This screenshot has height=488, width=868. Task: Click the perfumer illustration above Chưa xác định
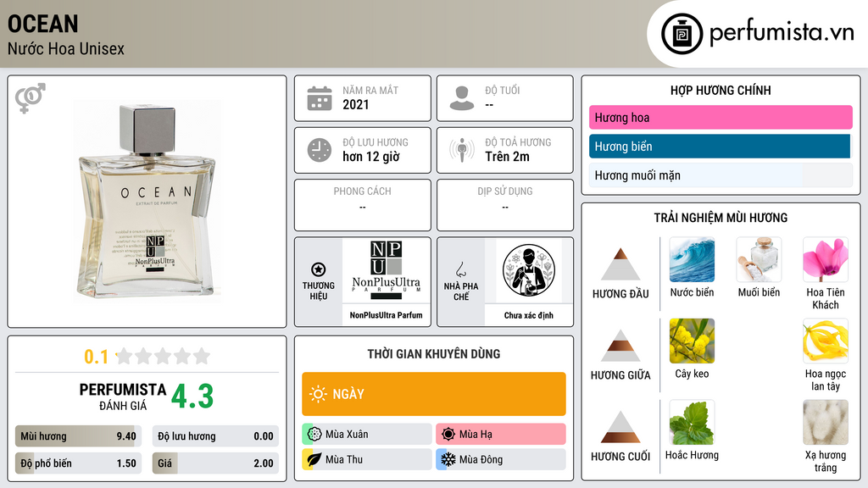529,270
